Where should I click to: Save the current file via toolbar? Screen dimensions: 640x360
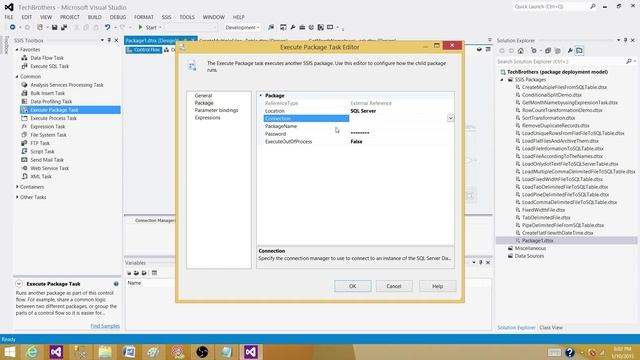[54, 27]
